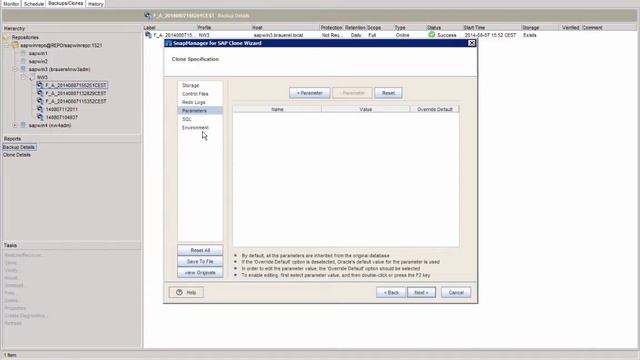Click the Save To File button
Viewport: 640px width, 360px height.
[x=200, y=261]
